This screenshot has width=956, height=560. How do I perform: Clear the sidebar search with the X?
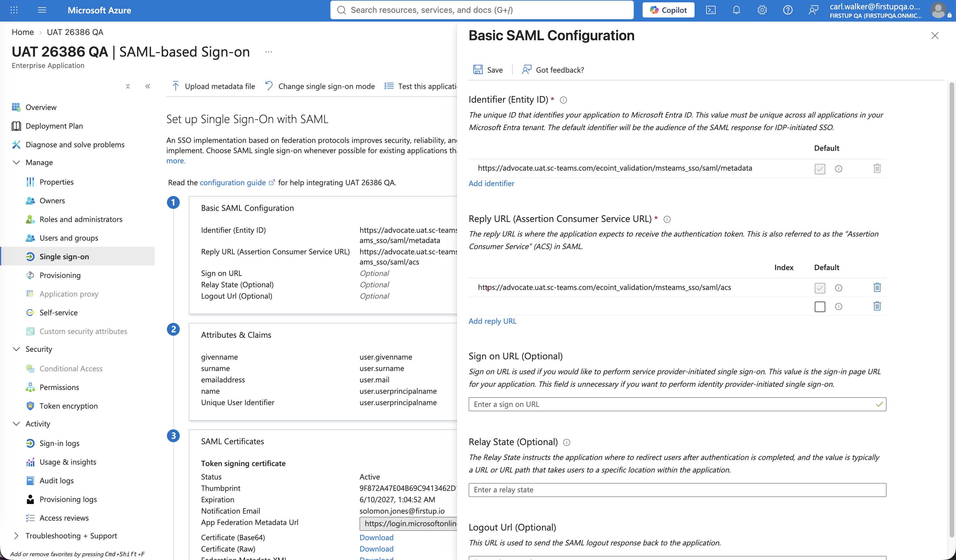(128, 86)
